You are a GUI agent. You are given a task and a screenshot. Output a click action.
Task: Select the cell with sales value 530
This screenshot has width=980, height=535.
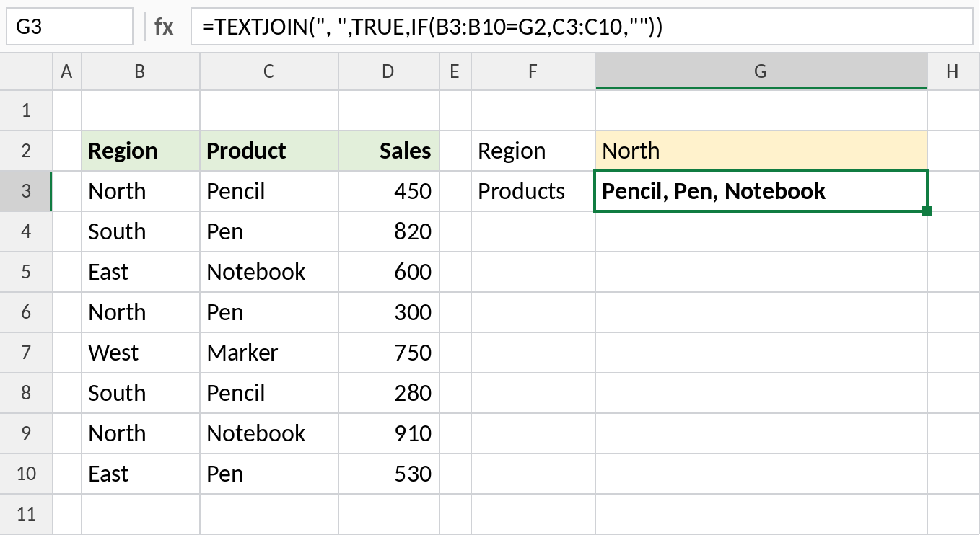point(389,474)
